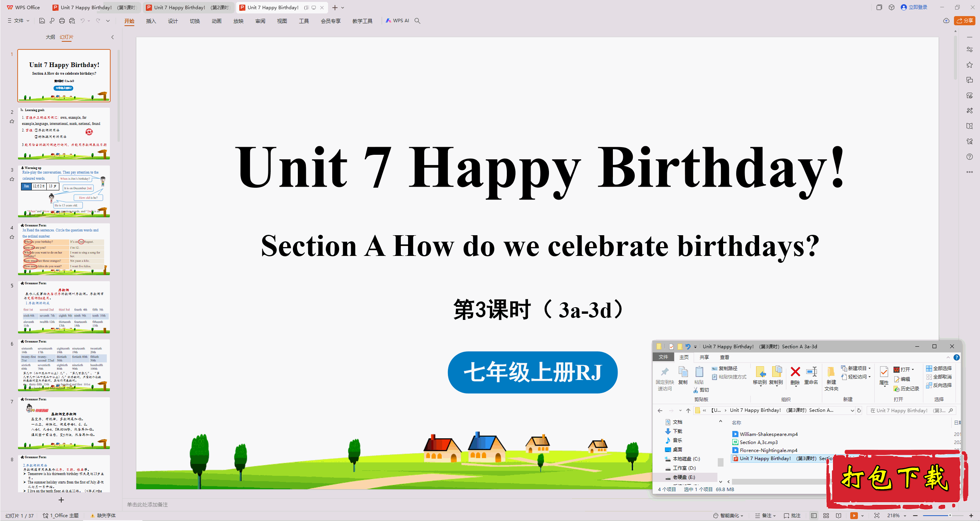Switch to the 第1课时 document tab
980x521 pixels.
[95, 7]
